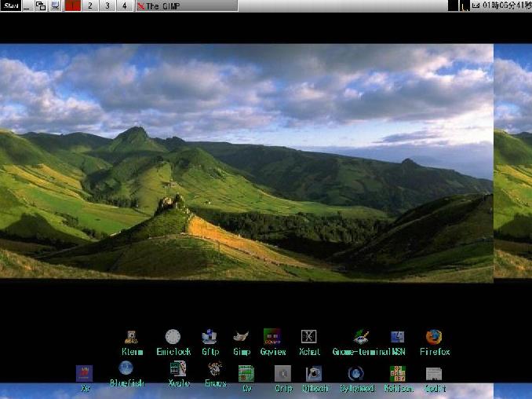Open the Gqview image viewer
Image resolution: width=532 pixels, height=399 pixels.
pyautogui.click(x=272, y=338)
